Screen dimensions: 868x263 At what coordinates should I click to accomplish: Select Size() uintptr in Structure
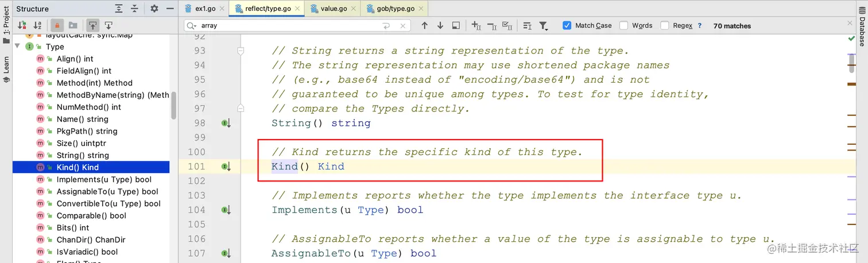click(x=81, y=143)
